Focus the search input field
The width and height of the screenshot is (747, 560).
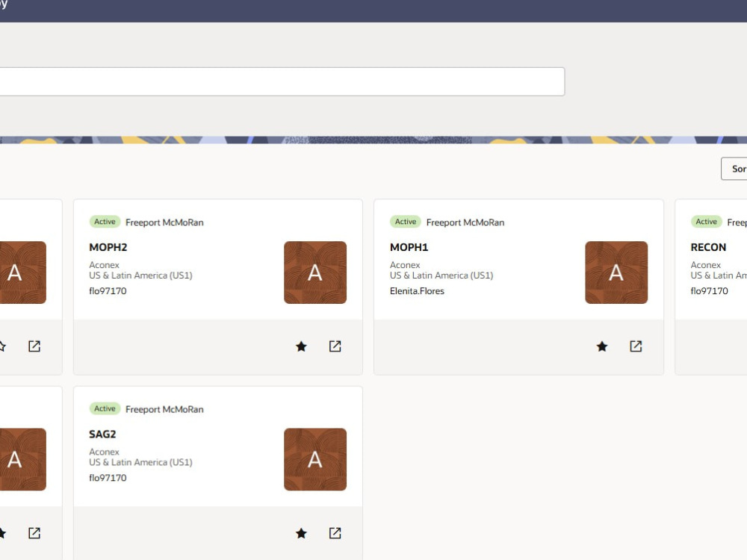click(282, 81)
